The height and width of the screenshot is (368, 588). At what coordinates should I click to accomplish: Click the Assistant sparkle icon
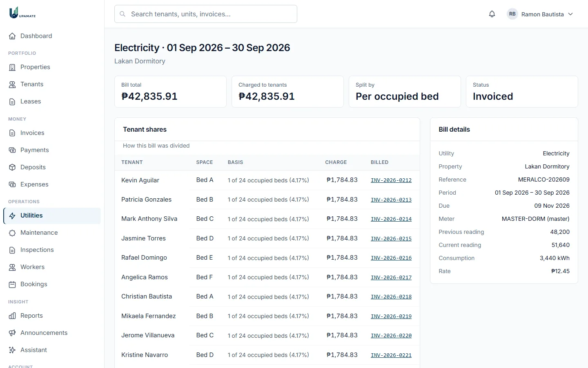click(12, 350)
